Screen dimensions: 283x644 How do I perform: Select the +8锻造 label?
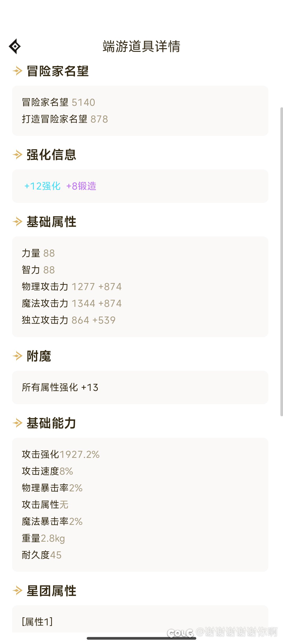tap(81, 186)
